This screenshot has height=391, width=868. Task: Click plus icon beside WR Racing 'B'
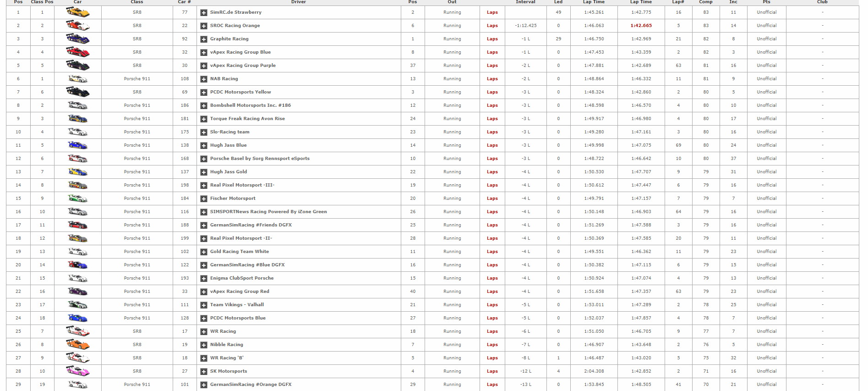(204, 358)
